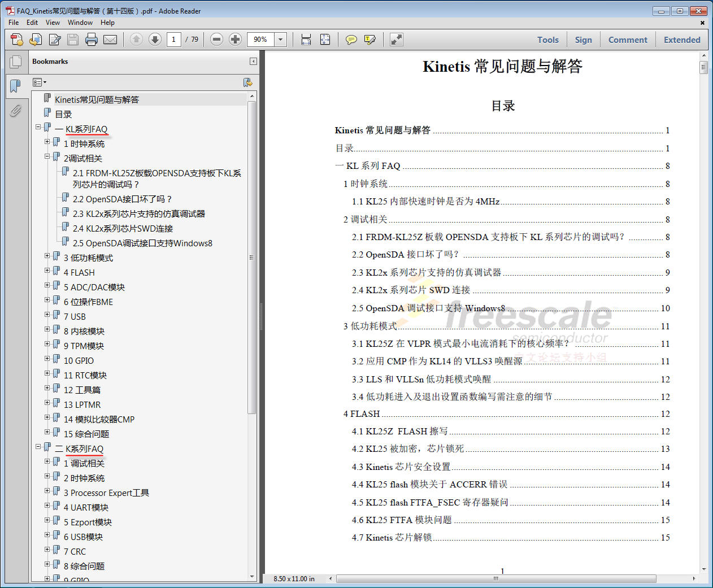The height and width of the screenshot is (588, 713).
Task: Expand the 1 时钟系统 bookmark
Action: coord(47,142)
